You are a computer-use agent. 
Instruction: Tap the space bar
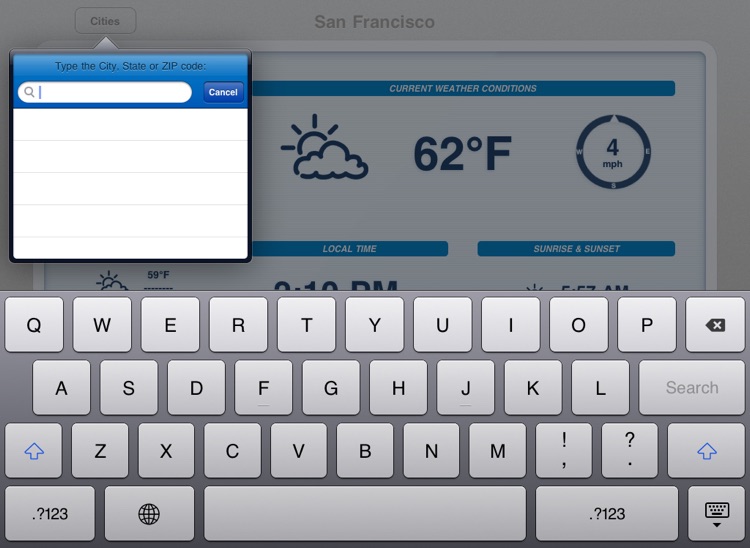pos(365,514)
